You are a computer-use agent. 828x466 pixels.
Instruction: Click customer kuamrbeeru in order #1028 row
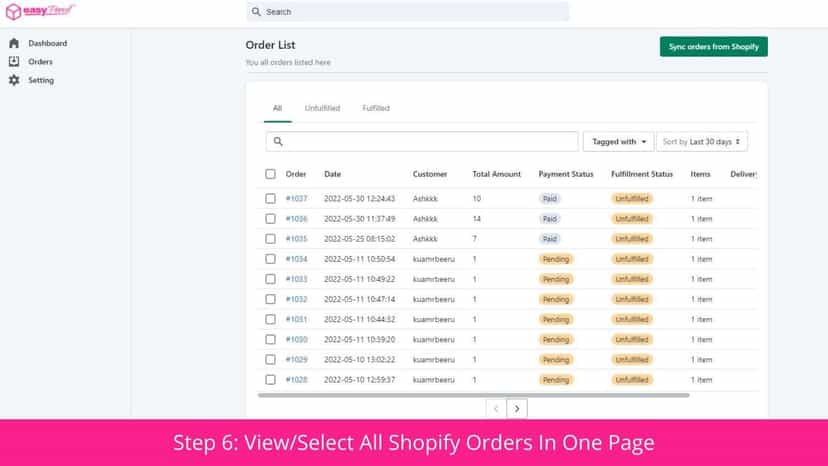point(434,379)
